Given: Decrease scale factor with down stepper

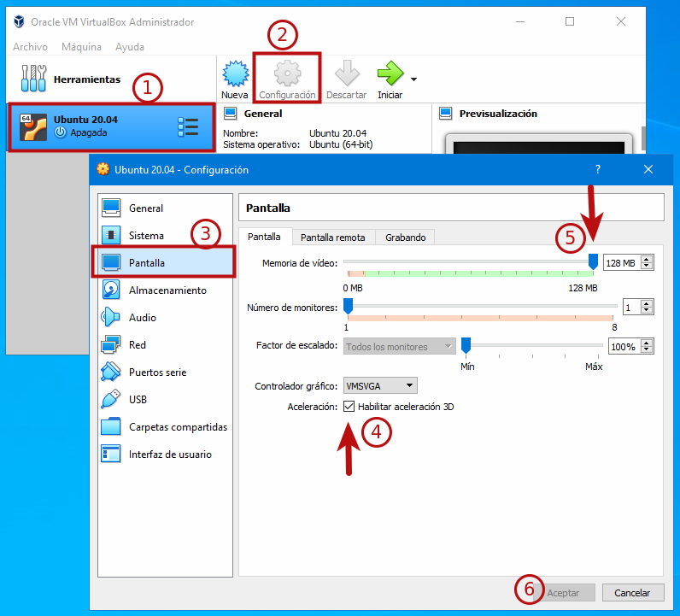Looking at the screenshot, I should click(647, 349).
